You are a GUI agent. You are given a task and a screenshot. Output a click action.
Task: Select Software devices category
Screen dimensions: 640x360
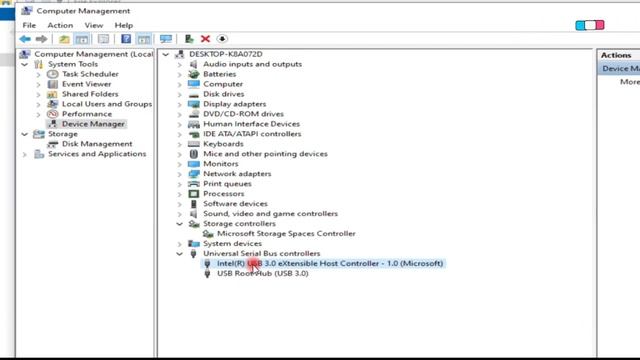(235, 204)
